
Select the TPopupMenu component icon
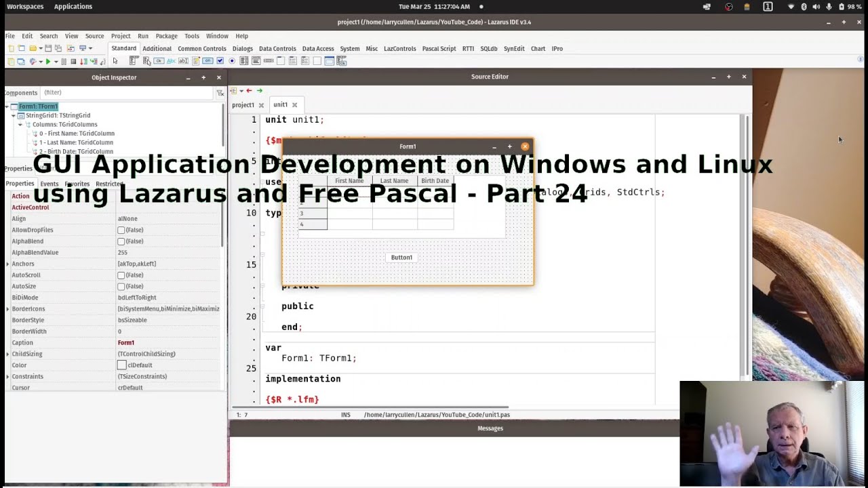tap(147, 61)
